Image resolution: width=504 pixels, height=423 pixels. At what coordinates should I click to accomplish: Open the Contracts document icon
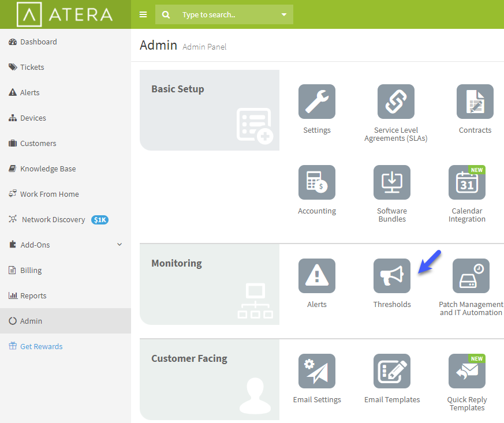click(475, 102)
